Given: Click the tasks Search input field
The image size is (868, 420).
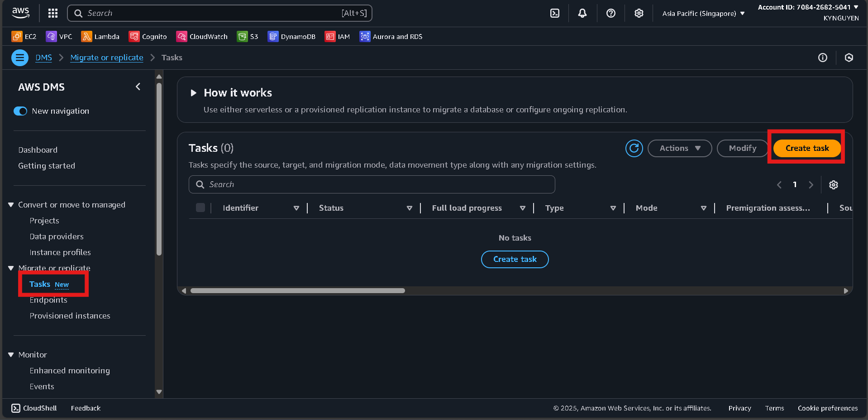Looking at the screenshot, I should click(x=371, y=184).
